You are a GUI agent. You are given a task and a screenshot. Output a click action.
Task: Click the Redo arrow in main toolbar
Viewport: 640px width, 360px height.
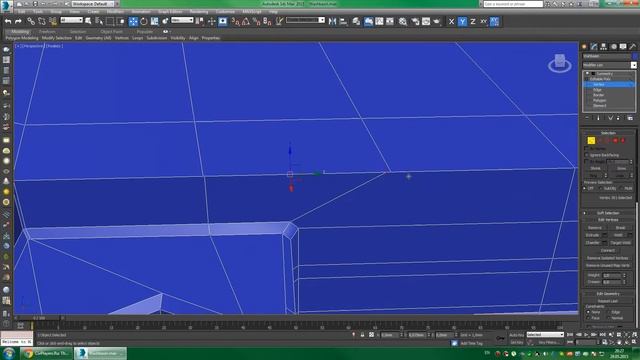pos(18,22)
